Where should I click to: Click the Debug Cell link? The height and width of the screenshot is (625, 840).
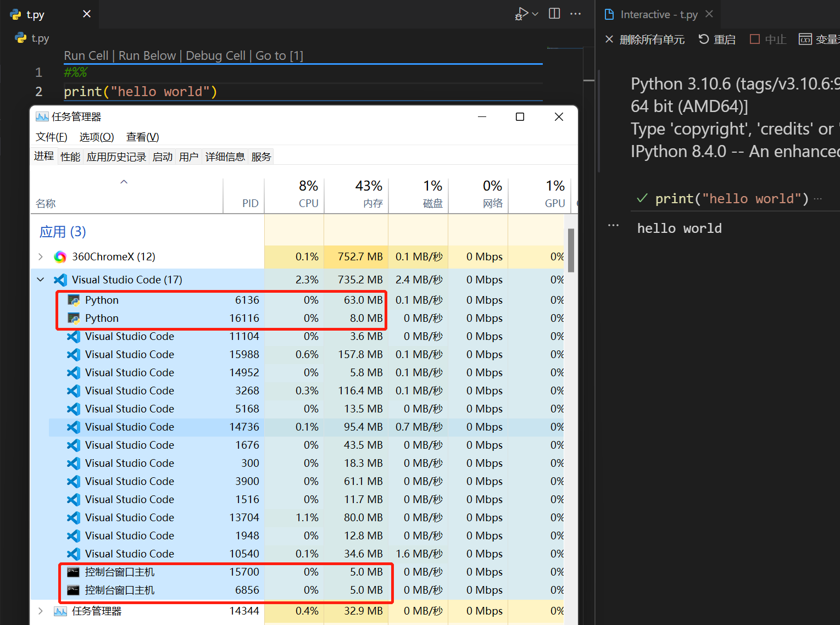[215, 55]
